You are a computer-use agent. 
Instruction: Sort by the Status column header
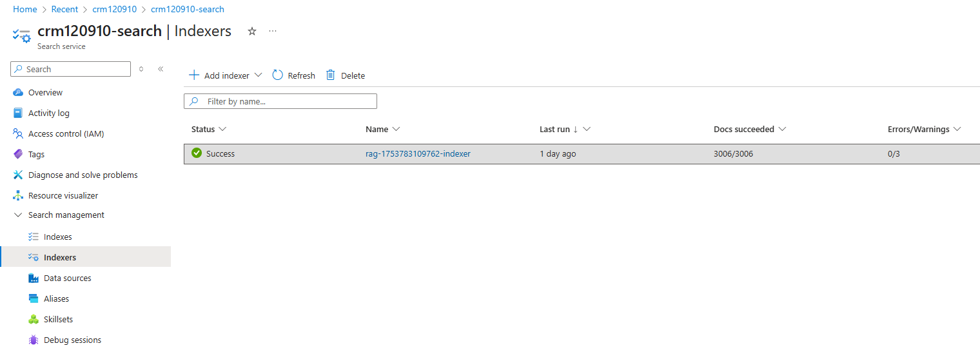tap(203, 129)
